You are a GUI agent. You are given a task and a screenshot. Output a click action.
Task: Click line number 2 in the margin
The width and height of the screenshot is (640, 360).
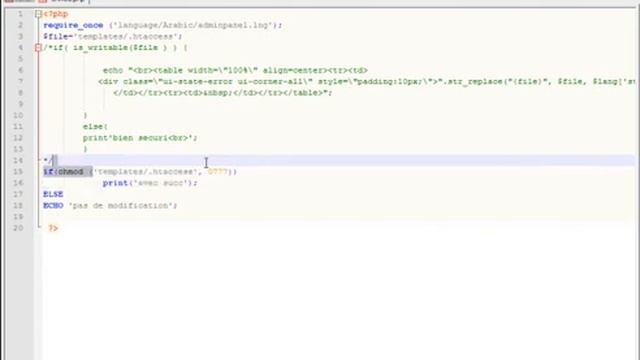point(20,25)
